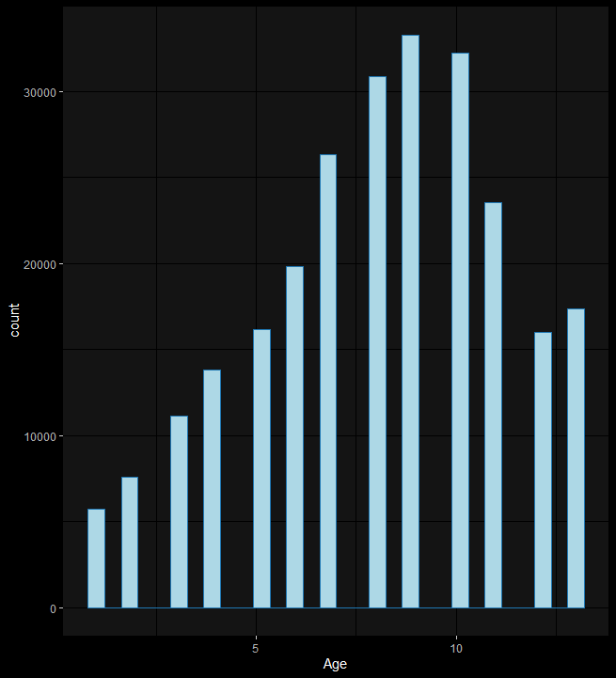Screen dimensions: 616x678
Task: Click the 10000 y-axis tick label
Action: point(39,436)
